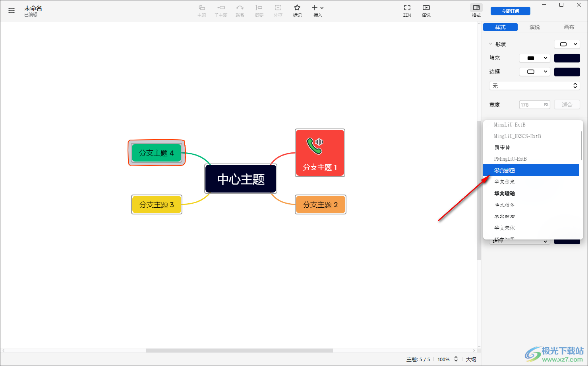This screenshot has width=588, height=366.
Task: Select 华文楷体 font
Action: pos(531,205)
